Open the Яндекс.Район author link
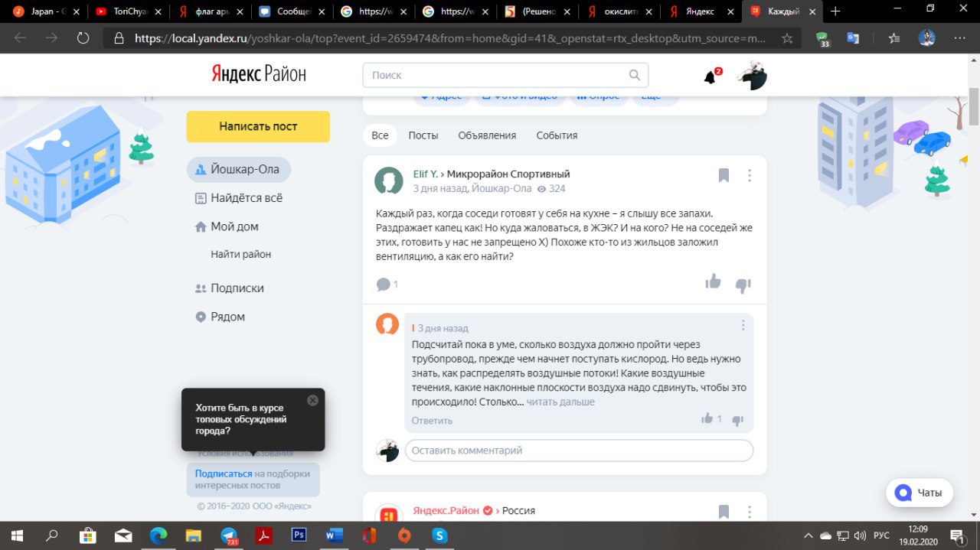Viewport: 980px width, 550px height. pos(446,510)
